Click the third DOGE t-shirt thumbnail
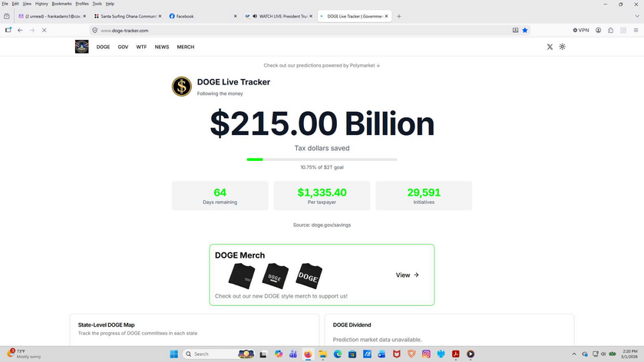This screenshot has width=644, height=362. (309, 276)
